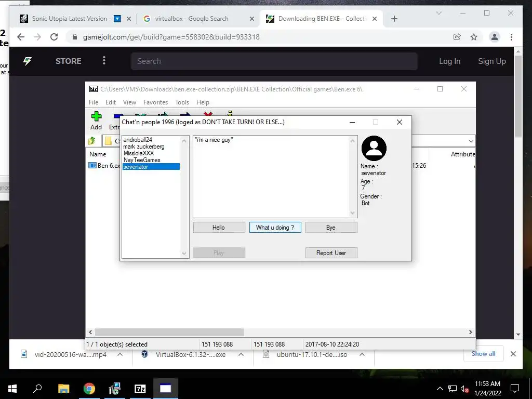Select sevenator in user list
The width and height of the screenshot is (532, 399).
coord(151,167)
